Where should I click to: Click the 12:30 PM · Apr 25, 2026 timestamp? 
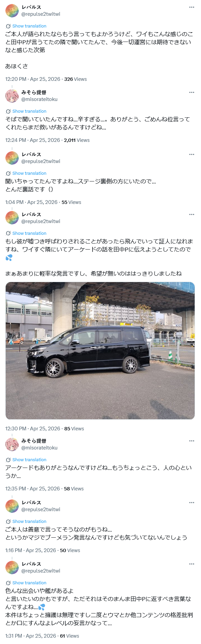33,429
